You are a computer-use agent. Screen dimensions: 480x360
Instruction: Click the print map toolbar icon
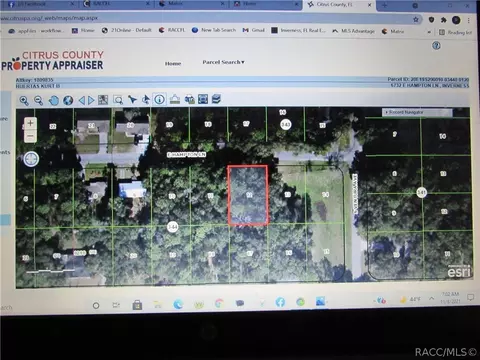pyautogui.click(x=189, y=99)
